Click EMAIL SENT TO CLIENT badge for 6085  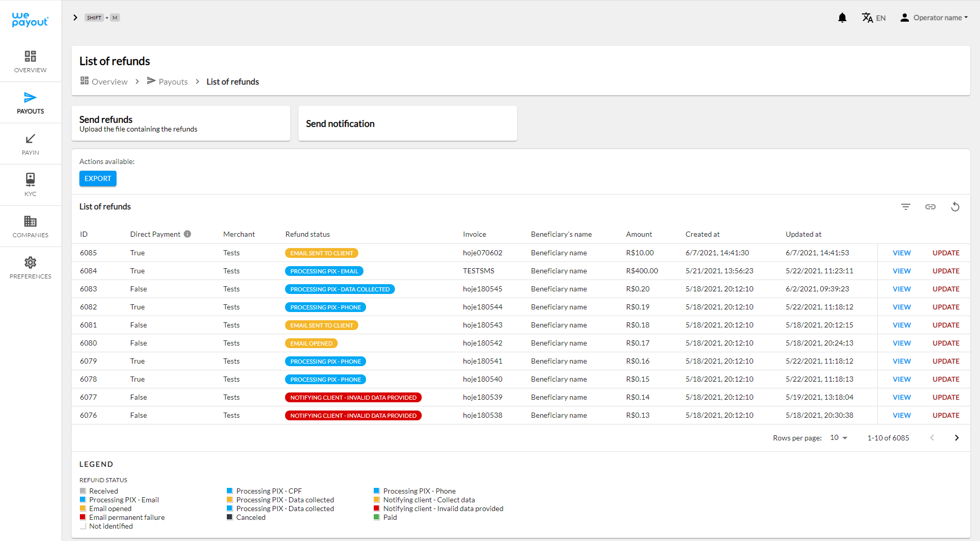(x=322, y=253)
